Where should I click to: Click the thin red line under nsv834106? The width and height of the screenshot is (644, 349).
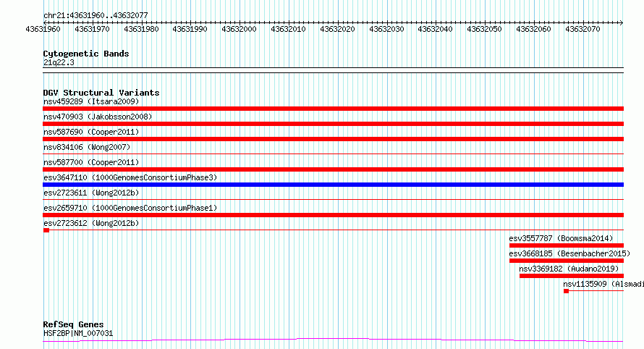[333, 154]
